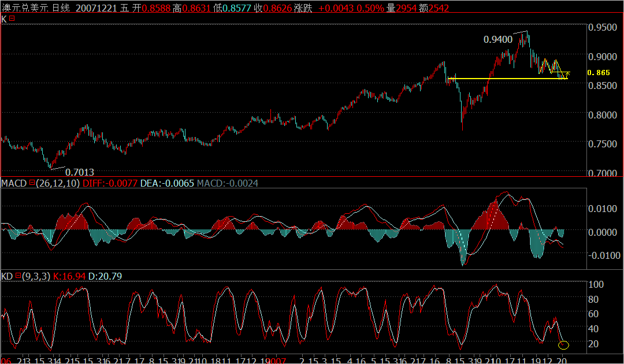Click the volume value 量2954
Viewport: 624px width, 364px height.
tap(400, 9)
